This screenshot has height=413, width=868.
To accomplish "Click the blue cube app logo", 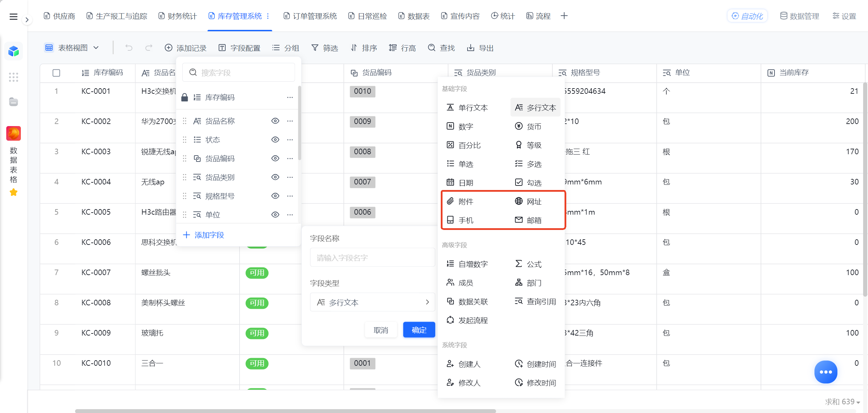I will coord(14,51).
